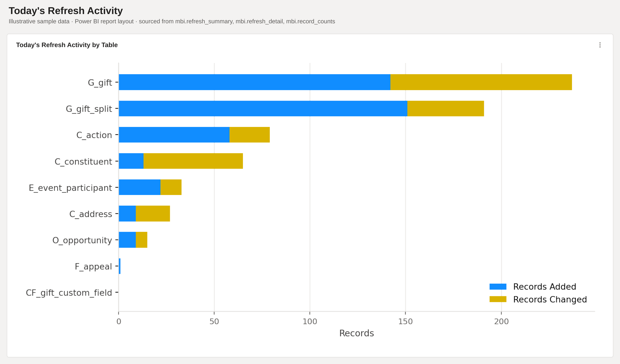This screenshot has height=364, width=620.
Task: Open the chart's more options menu
Action: [600, 45]
